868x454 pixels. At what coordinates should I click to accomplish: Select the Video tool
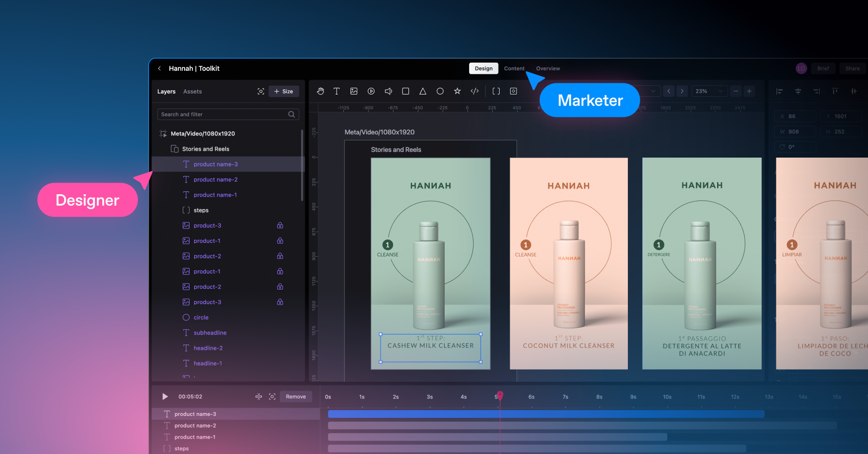[371, 91]
